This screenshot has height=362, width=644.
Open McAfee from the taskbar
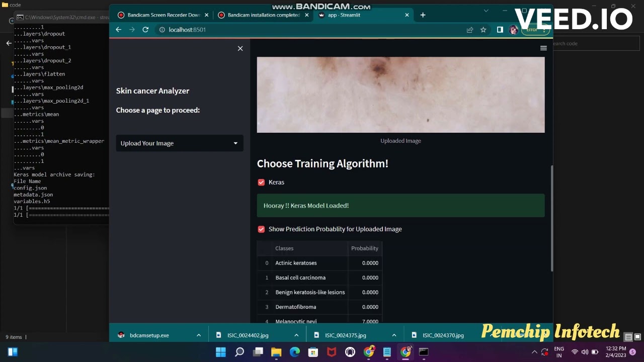pyautogui.click(x=332, y=352)
